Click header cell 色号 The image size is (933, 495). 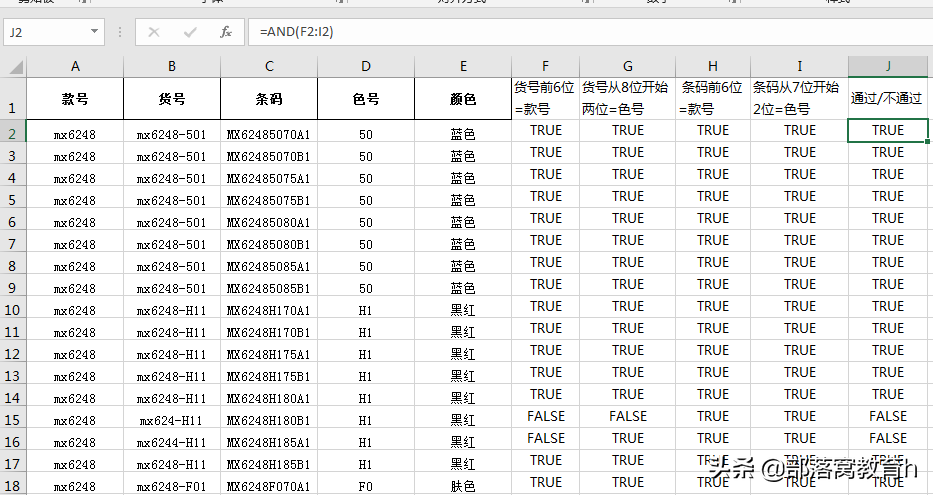[366, 99]
